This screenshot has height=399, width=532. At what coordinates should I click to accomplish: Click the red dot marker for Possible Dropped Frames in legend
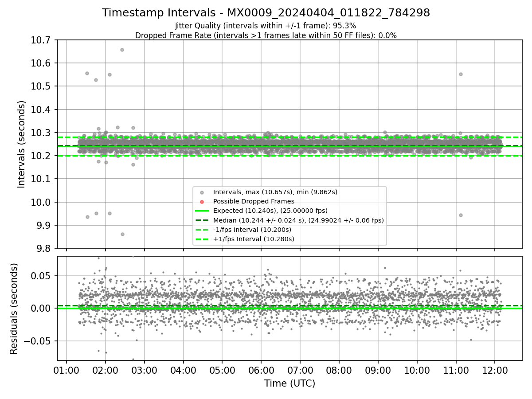coord(202,202)
